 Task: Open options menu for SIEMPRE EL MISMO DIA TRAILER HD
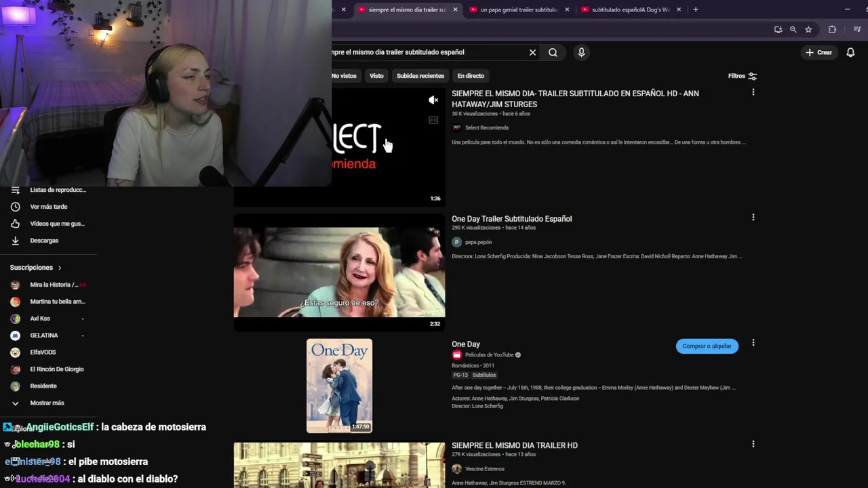[x=753, y=444]
